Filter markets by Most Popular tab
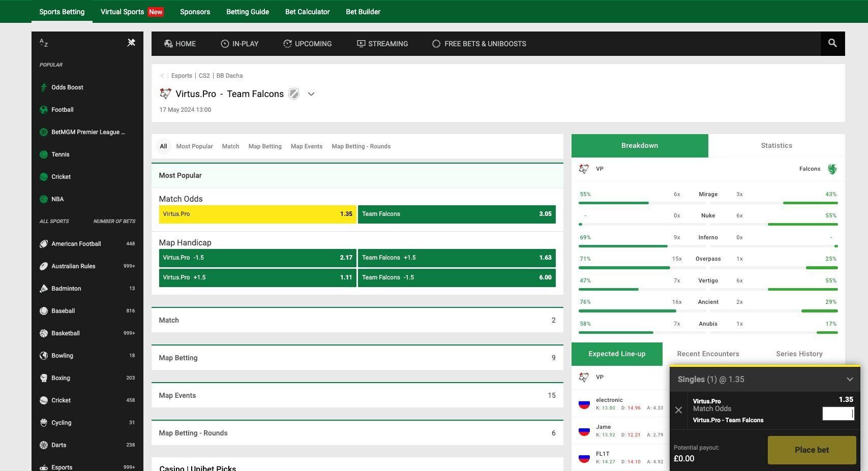This screenshot has height=471, width=868. pyautogui.click(x=194, y=146)
